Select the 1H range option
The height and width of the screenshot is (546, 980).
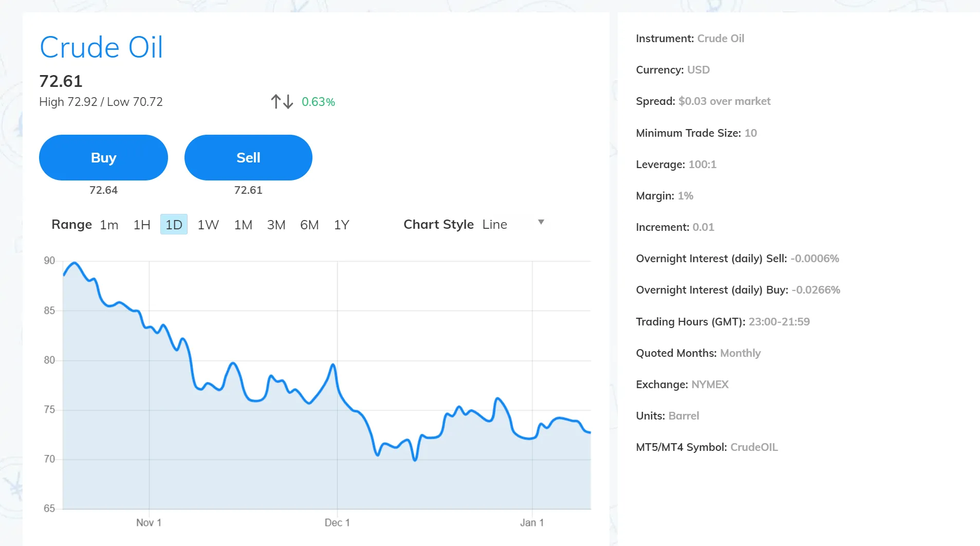(x=142, y=225)
